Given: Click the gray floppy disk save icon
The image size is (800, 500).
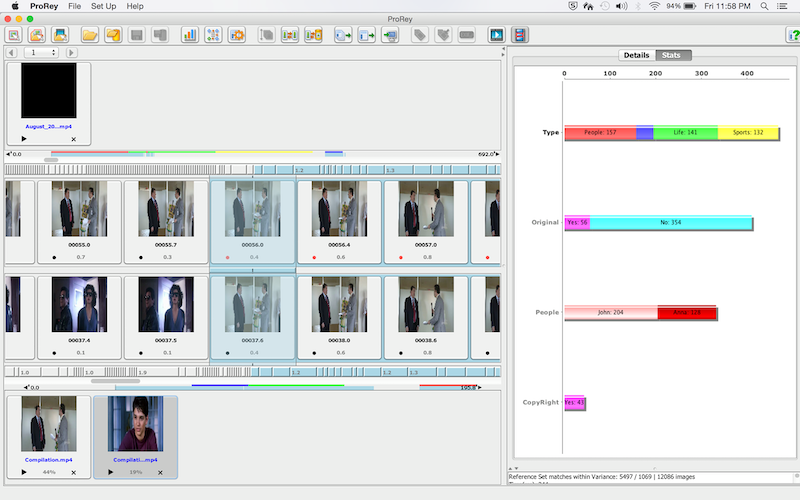Looking at the screenshot, I should click(x=136, y=35).
